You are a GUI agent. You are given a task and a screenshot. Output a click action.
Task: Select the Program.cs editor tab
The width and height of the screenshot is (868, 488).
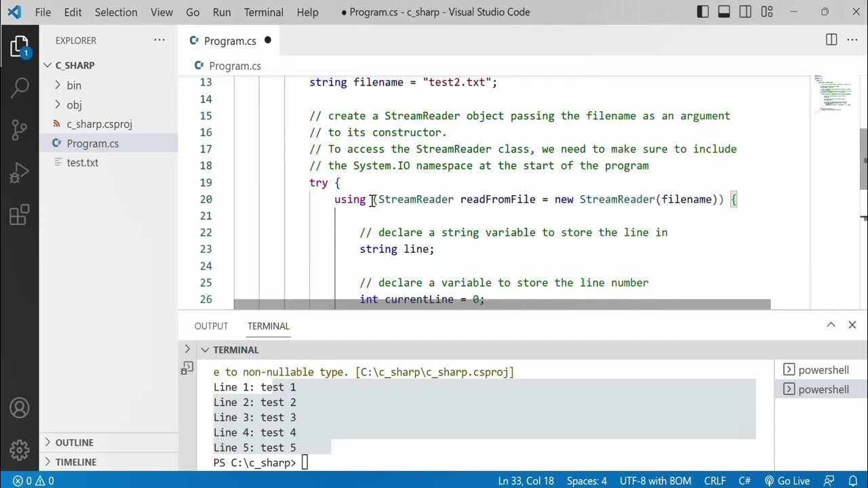click(229, 41)
